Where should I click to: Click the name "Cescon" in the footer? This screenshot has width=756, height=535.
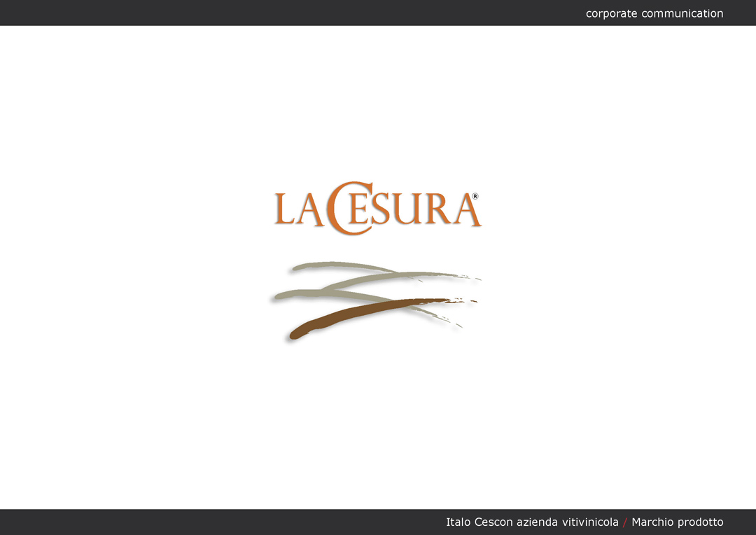click(493, 522)
